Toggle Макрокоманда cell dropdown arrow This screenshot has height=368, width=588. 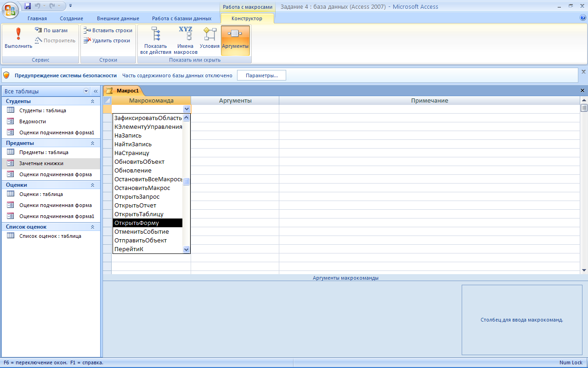[x=187, y=109]
